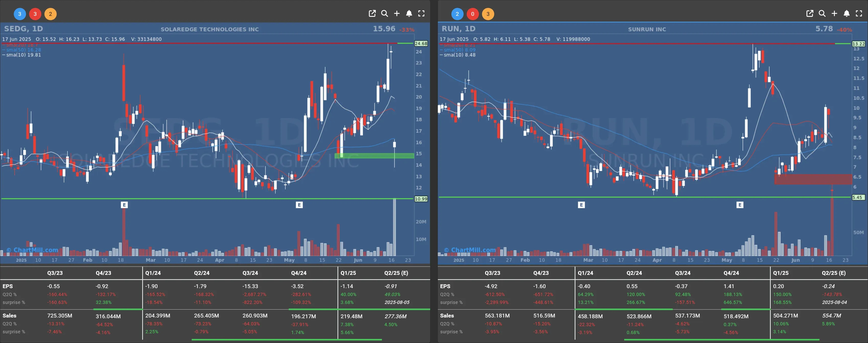Click first earnings E marker on SEDG chart
Viewport: 868px width, 343px height.
coord(124,205)
